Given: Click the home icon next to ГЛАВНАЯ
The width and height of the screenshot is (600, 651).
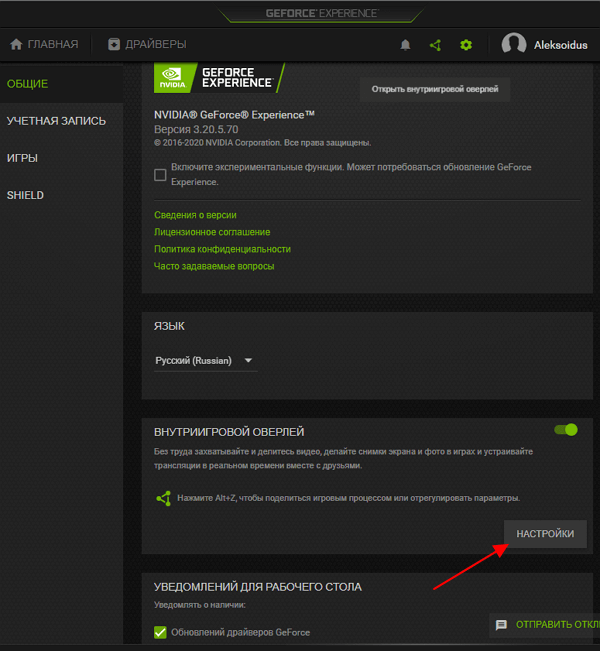Looking at the screenshot, I should tap(16, 44).
